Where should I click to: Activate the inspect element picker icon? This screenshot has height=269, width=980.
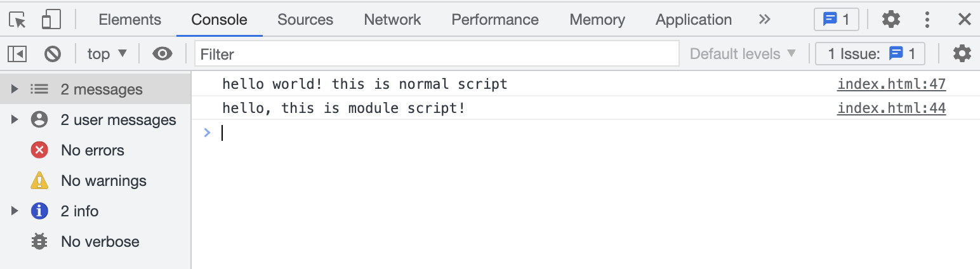(x=18, y=20)
